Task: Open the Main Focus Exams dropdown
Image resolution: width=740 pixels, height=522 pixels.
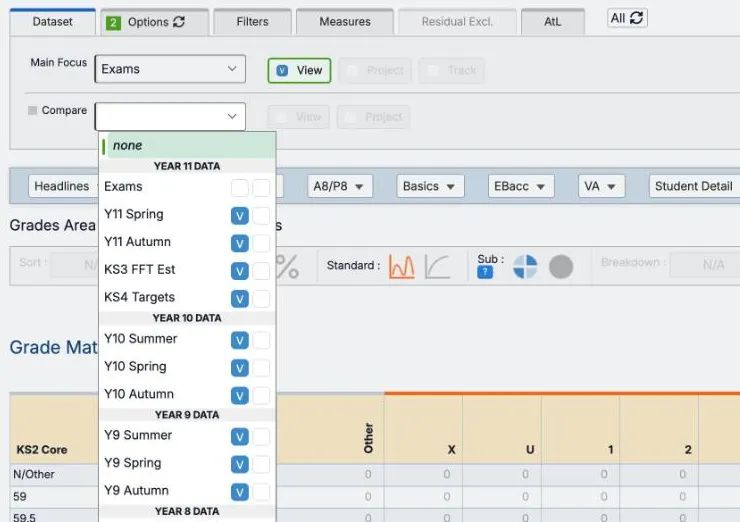Action: [x=170, y=69]
